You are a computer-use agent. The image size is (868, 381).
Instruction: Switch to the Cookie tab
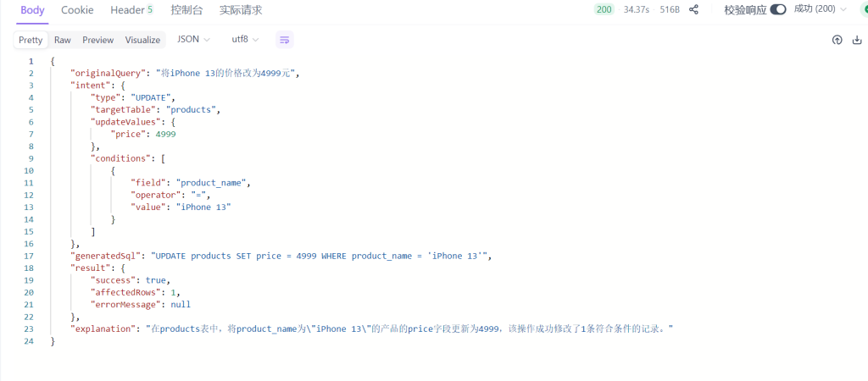click(77, 10)
